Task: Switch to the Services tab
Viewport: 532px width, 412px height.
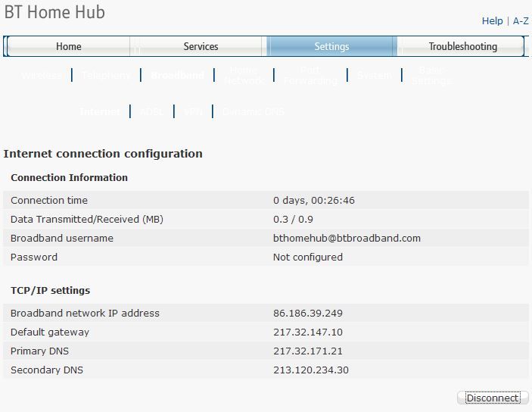Action: click(201, 46)
